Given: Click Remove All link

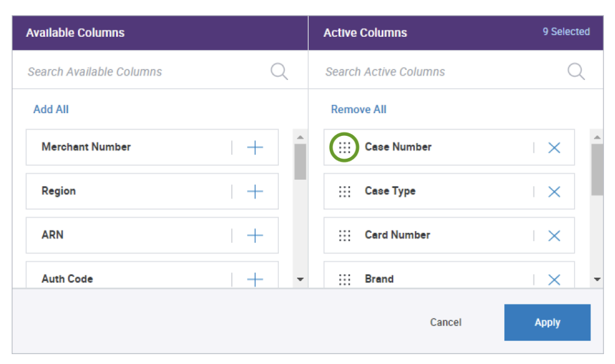Looking at the screenshot, I should [358, 109].
